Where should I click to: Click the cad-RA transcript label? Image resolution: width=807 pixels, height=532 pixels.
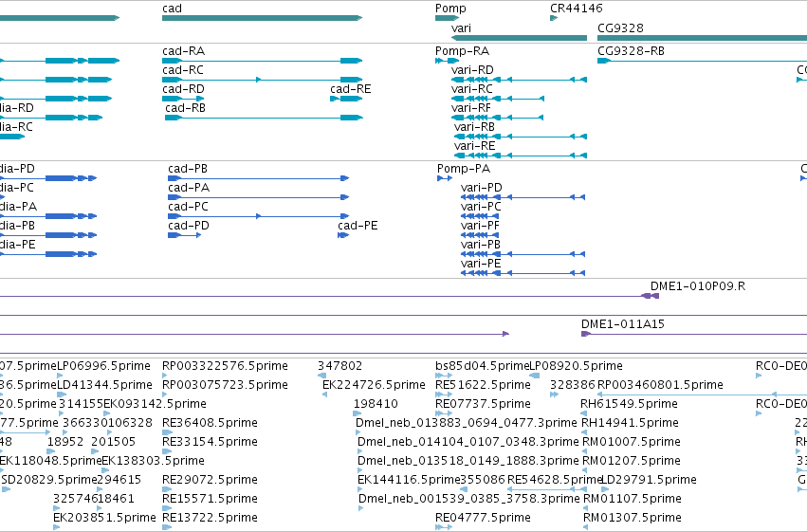(x=183, y=51)
